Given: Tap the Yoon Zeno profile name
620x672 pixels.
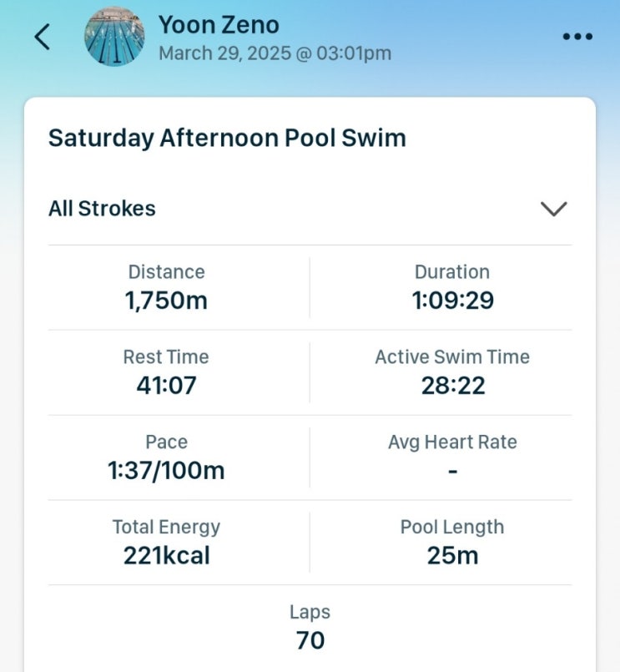Looking at the screenshot, I should pyautogui.click(x=219, y=25).
